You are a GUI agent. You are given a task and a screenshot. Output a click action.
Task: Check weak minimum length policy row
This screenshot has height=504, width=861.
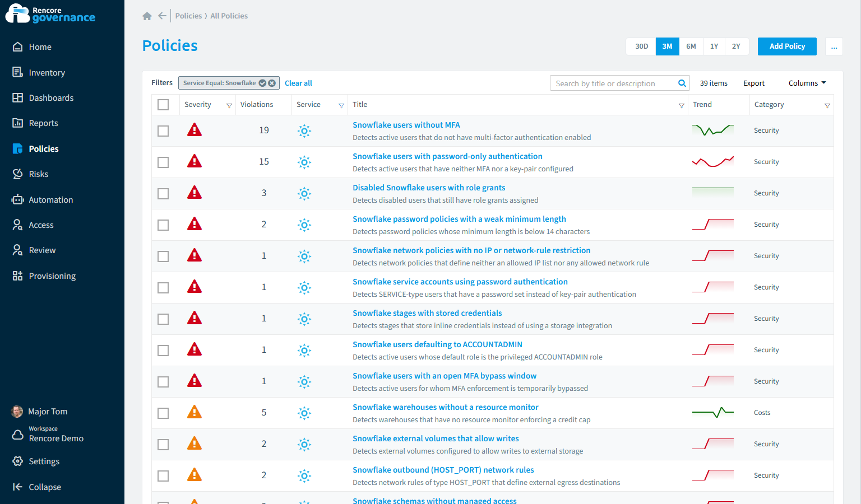pos(163,225)
